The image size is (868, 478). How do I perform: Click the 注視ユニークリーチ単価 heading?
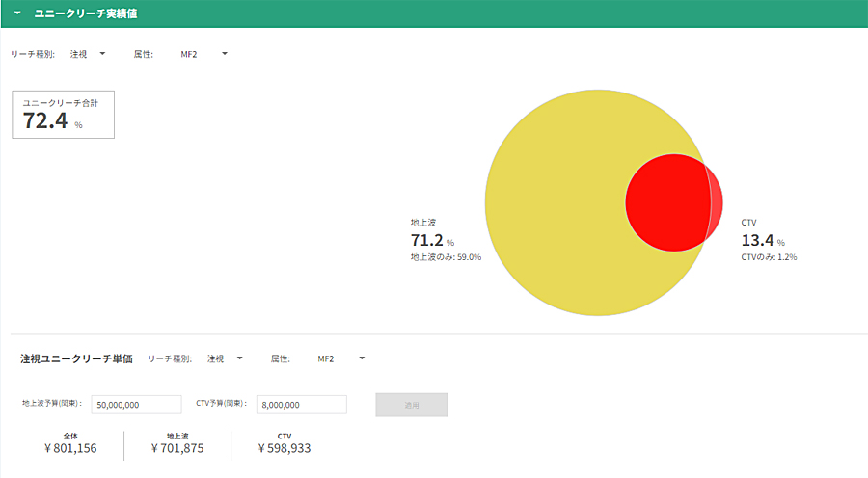[76, 358]
